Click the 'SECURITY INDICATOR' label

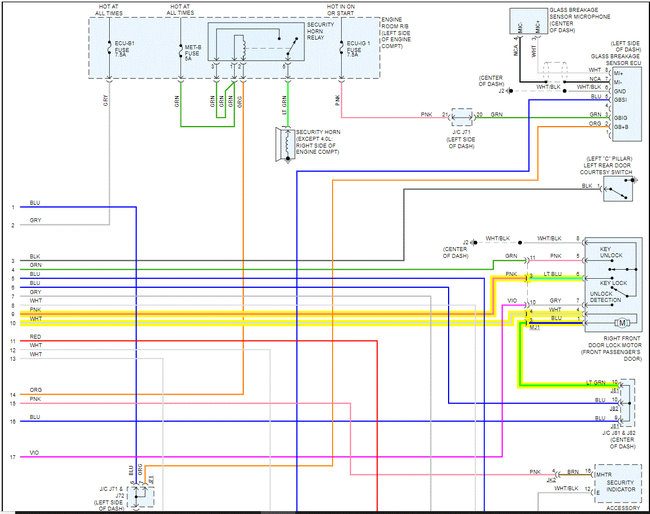620,486
